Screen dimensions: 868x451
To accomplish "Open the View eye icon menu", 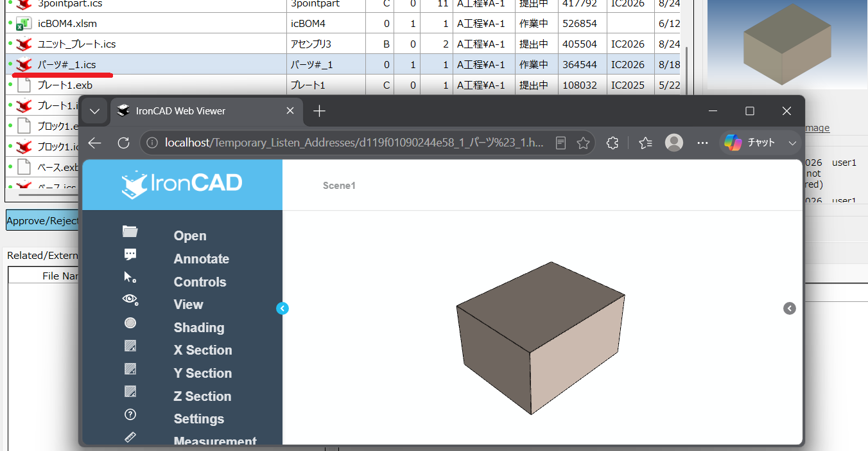I will [130, 299].
